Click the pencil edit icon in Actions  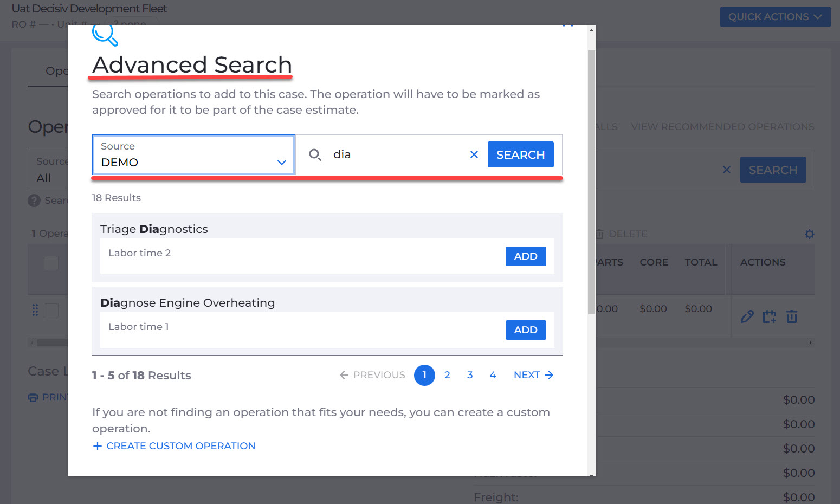point(747,316)
